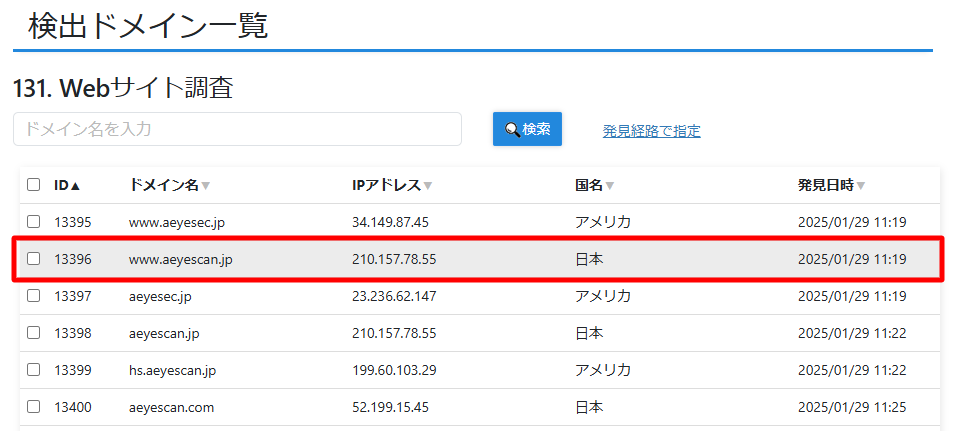Click IP 210.157.78.55 in row 13396
The image size is (957, 431).
(x=394, y=259)
